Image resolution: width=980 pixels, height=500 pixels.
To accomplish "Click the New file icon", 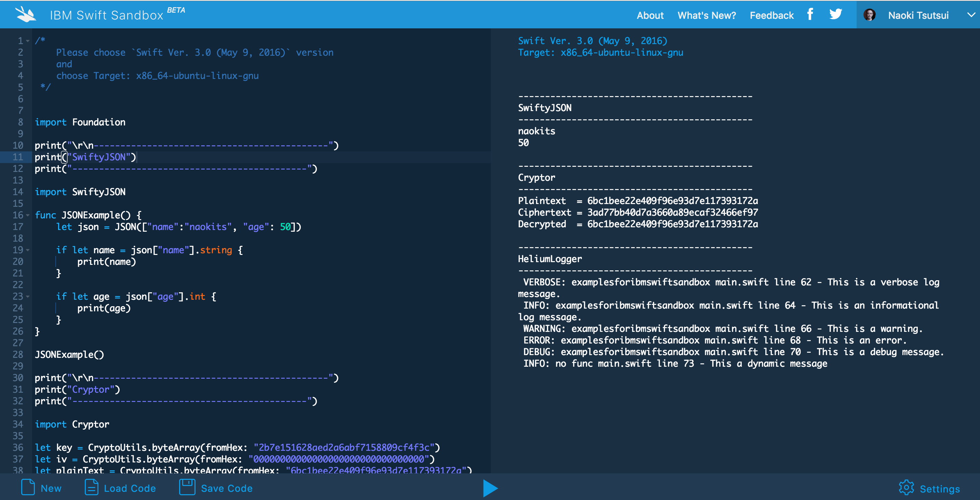I will pos(28,487).
